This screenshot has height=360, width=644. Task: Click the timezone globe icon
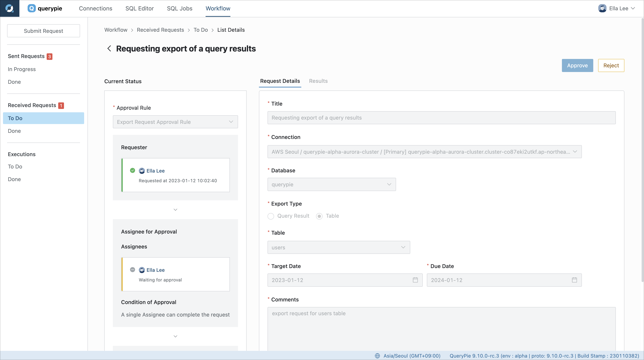tap(377, 356)
